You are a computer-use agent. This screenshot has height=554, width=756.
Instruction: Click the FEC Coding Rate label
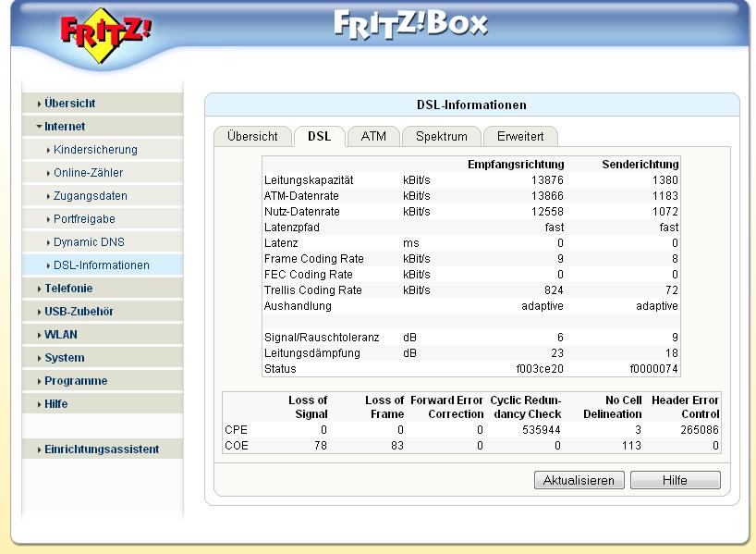[x=308, y=275]
